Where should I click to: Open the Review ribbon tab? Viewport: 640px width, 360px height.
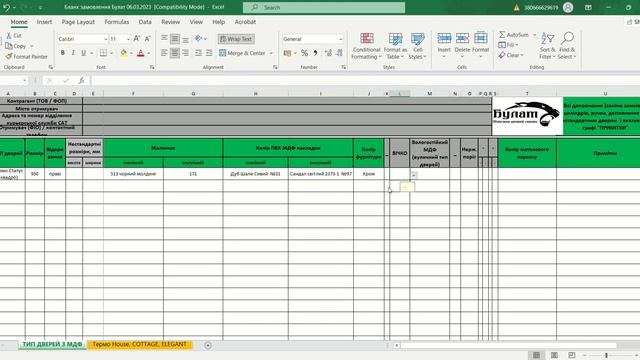pos(170,22)
